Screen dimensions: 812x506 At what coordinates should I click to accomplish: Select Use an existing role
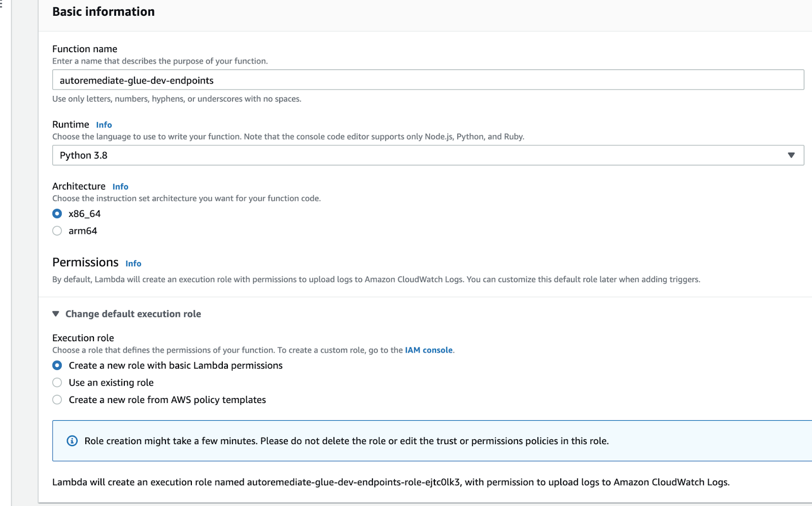click(57, 383)
